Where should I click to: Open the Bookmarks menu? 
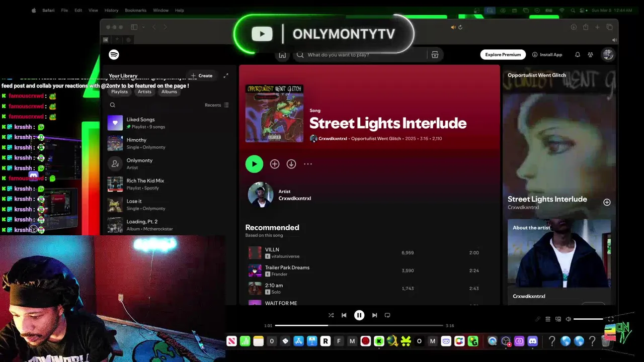(135, 10)
